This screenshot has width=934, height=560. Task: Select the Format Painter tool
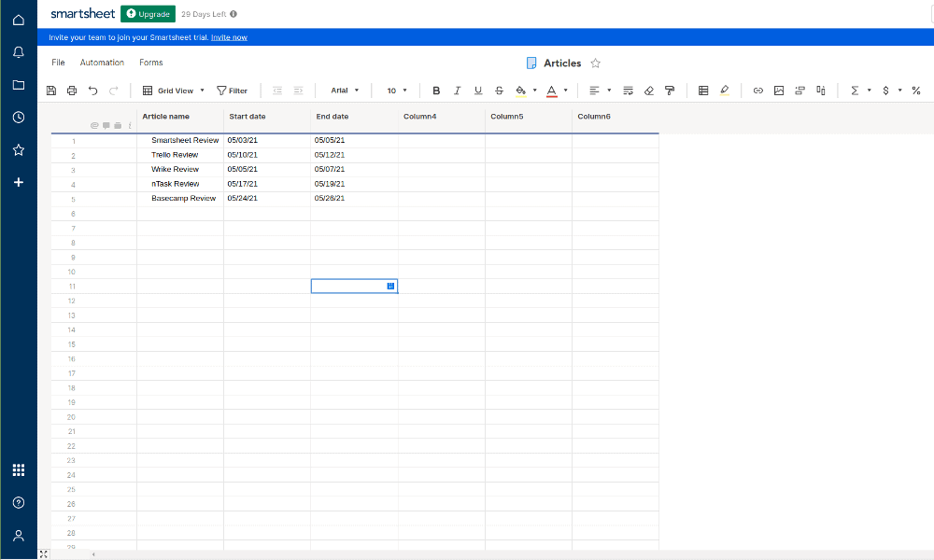[x=670, y=91]
